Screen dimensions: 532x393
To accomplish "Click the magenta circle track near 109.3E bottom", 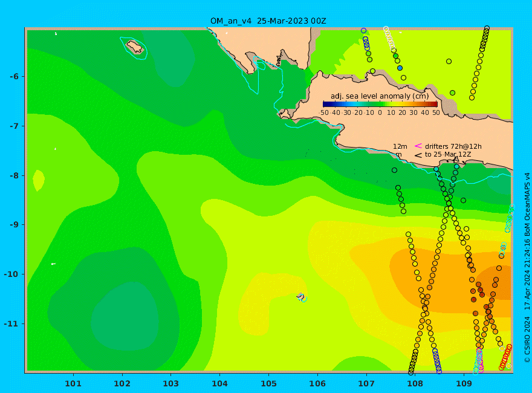I will 480,360.
